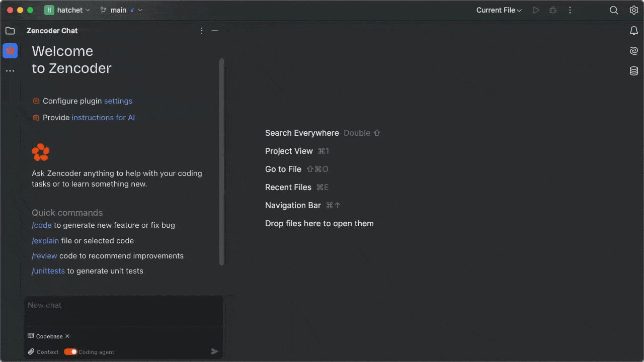The image size is (644, 362).
Task: Open the main branch dropdown
Action: tap(121, 10)
